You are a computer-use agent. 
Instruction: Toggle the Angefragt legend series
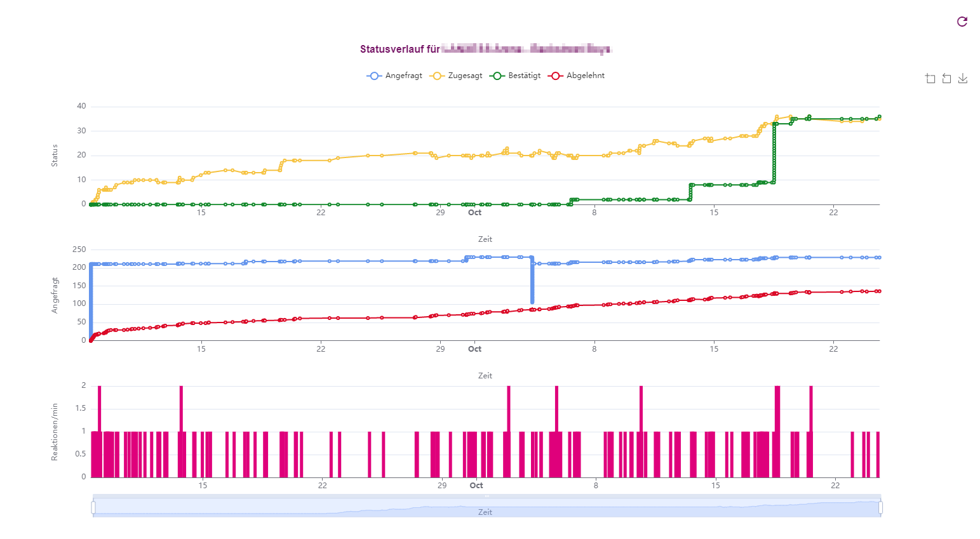pos(394,76)
